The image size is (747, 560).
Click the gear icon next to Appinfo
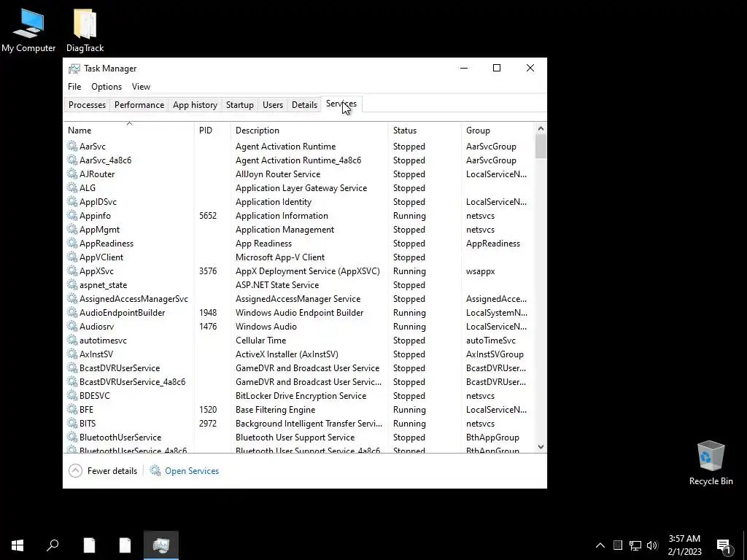click(x=72, y=215)
